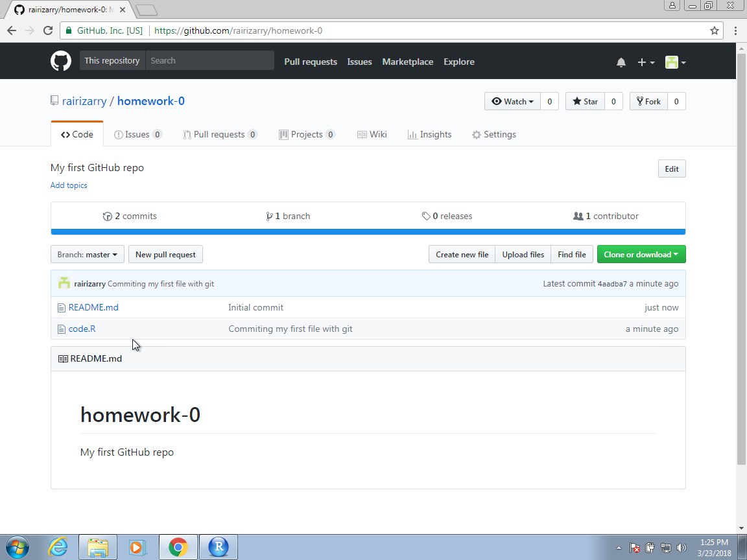Click Upload files
747x560 pixels.
click(x=523, y=254)
